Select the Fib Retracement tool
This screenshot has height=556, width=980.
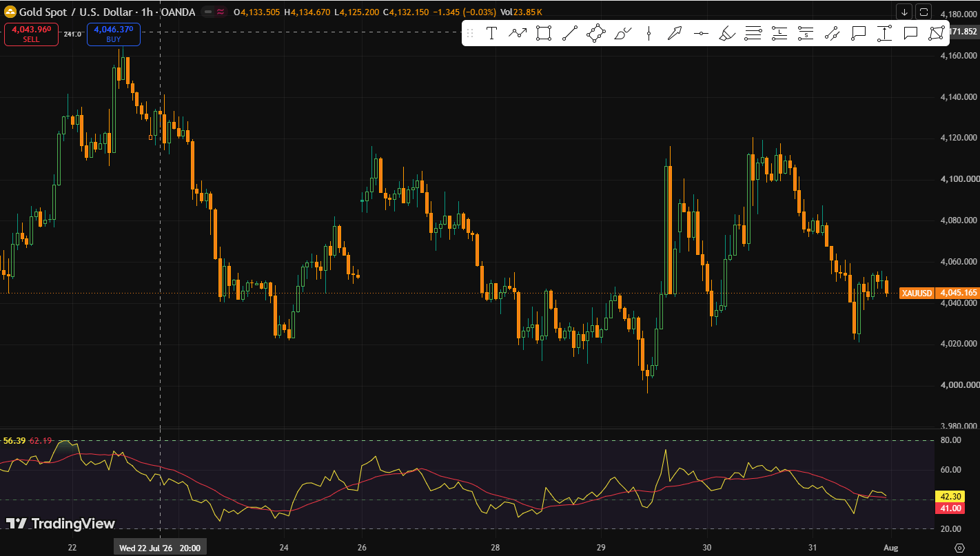[x=753, y=33]
